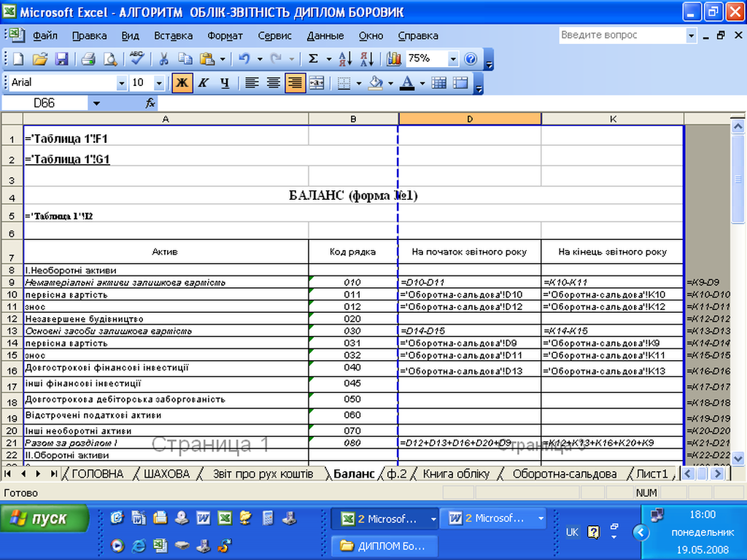
Task: Click the Save icon in toolbar
Action: coord(62,59)
